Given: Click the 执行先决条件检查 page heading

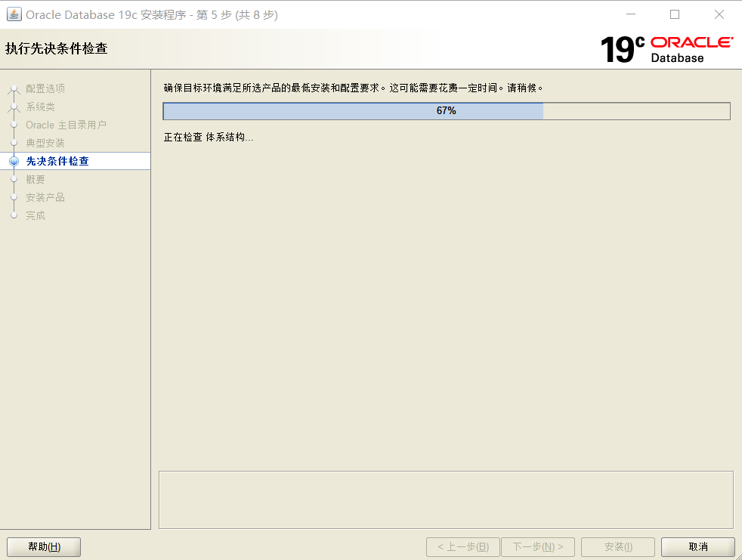Looking at the screenshot, I should tap(57, 49).
